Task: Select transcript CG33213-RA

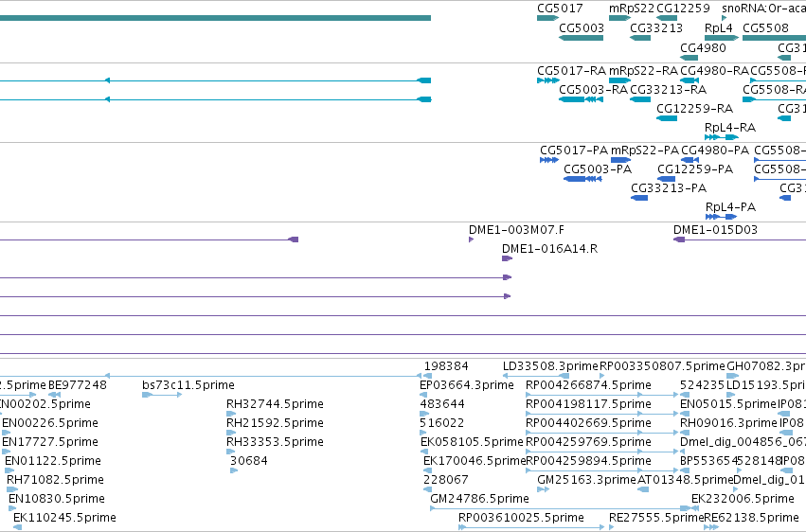Action: (x=640, y=99)
